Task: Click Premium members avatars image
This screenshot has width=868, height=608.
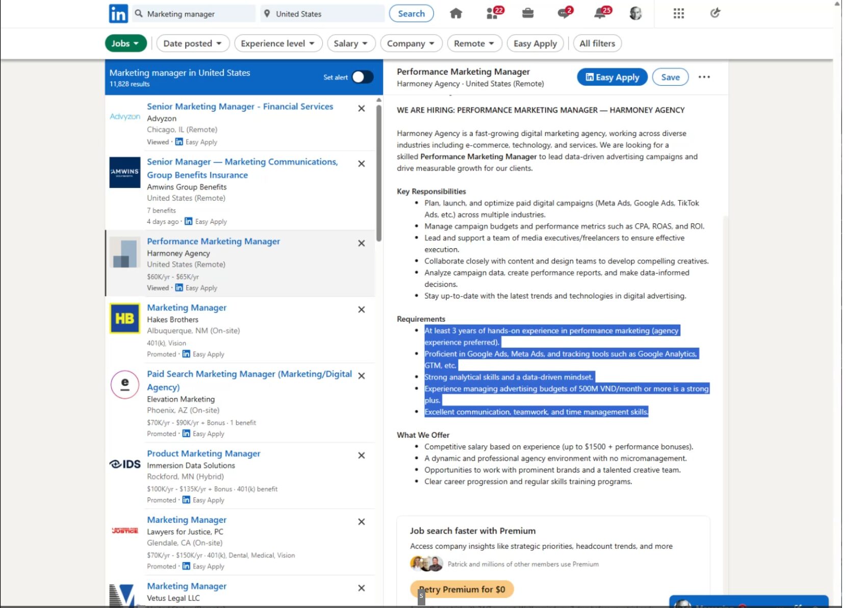Action: click(x=426, y=564)
